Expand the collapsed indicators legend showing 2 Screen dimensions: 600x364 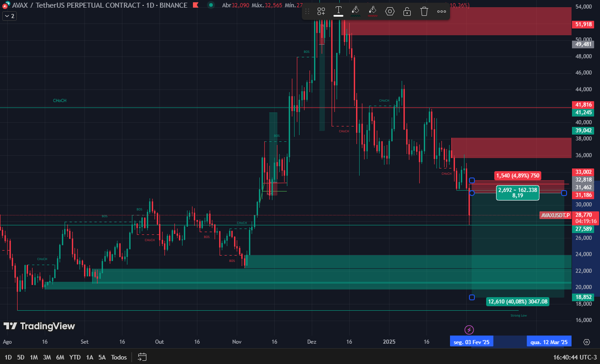point(9,16)
